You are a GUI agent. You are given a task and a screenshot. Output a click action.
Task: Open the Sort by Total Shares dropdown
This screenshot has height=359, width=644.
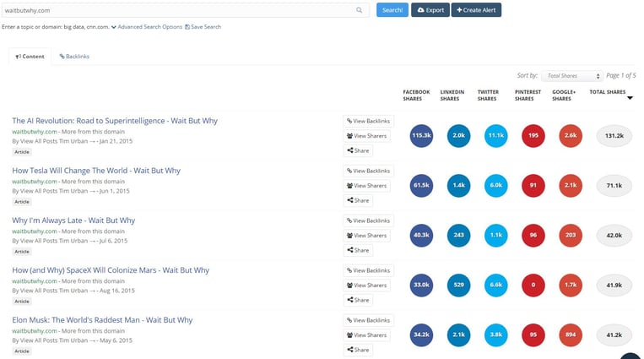coord(572,76)
